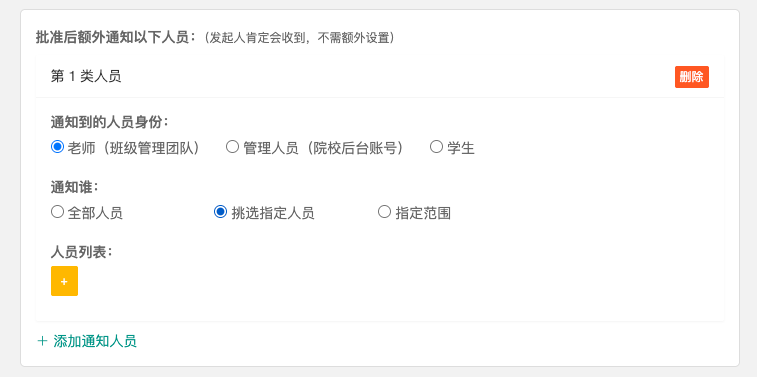Click the 全部人员 label text
Image resolution: width=757 pixels, height=377 pixels.
click(95, 213)
